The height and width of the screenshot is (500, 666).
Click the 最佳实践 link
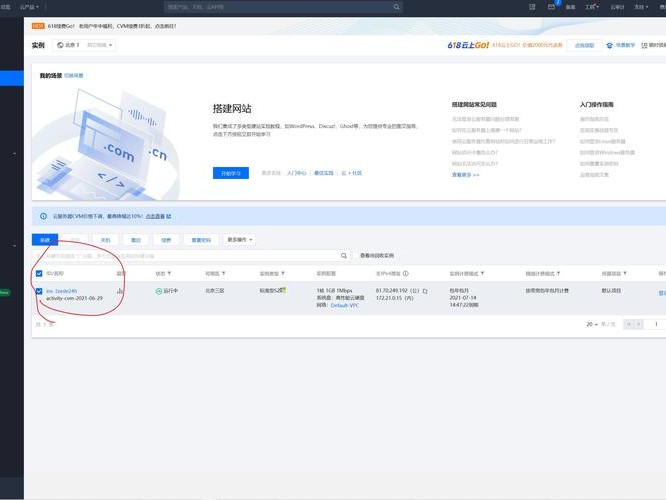tap(324, 173)
